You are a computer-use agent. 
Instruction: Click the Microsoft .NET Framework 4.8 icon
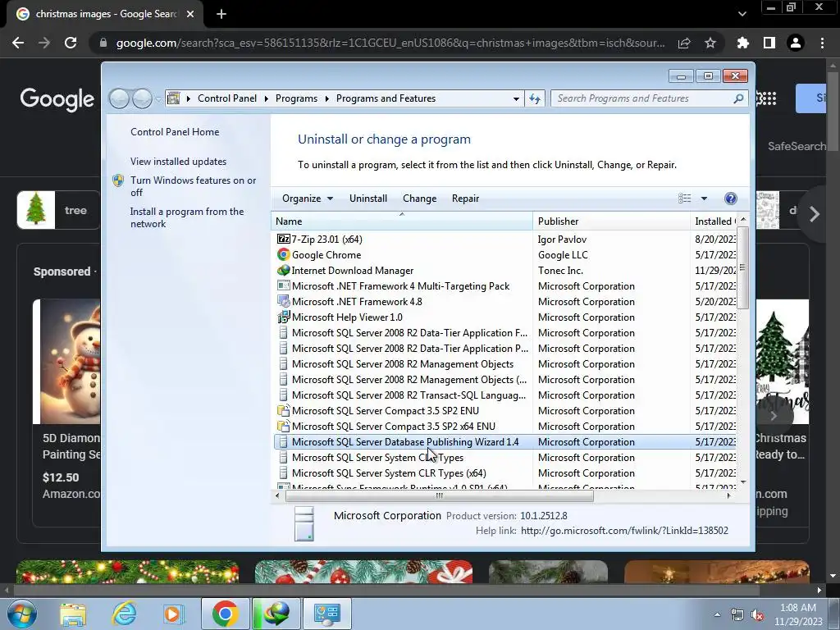[x=283, y=302]
